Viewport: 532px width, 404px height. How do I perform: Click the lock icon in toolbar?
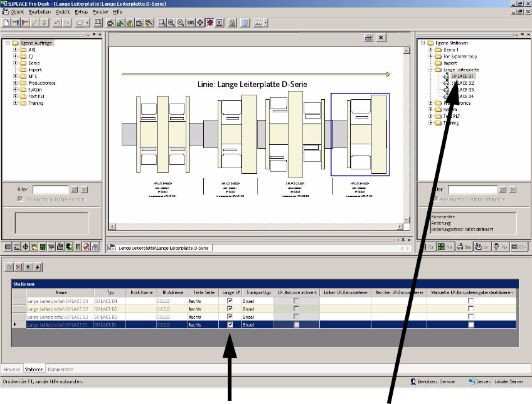pyautogui.click(x=231, y=23)
